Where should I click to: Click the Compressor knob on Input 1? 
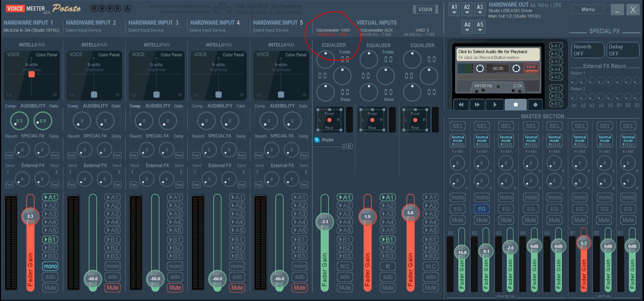(x=19, y=121)
